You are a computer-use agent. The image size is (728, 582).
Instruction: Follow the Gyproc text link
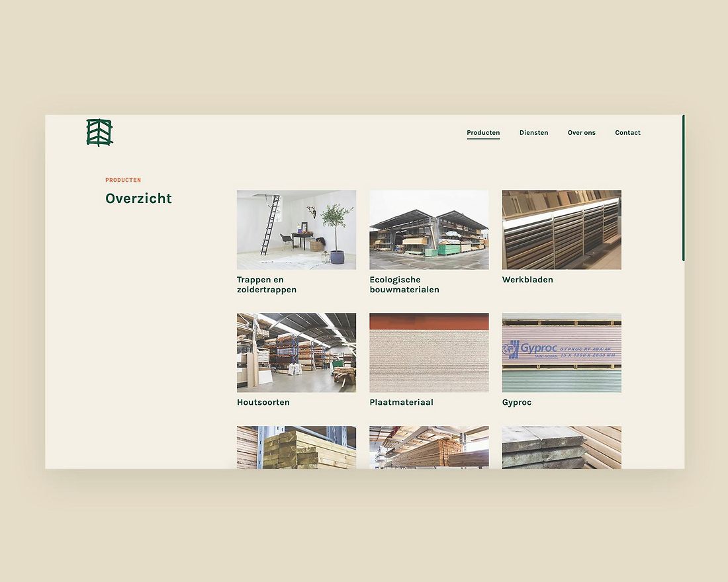pos(516,402)
